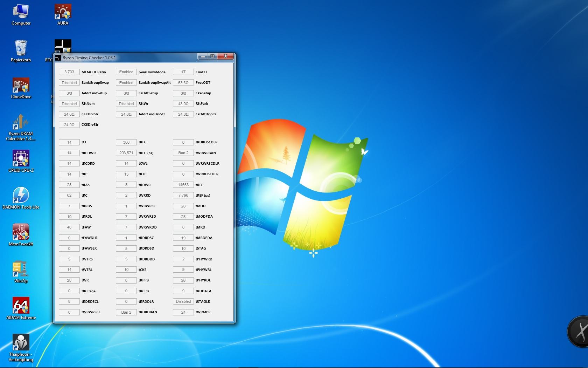Focus the tRFC value field
Image resolution: width=588 pixels, height=368 pixels.
(x=126, y=142)
